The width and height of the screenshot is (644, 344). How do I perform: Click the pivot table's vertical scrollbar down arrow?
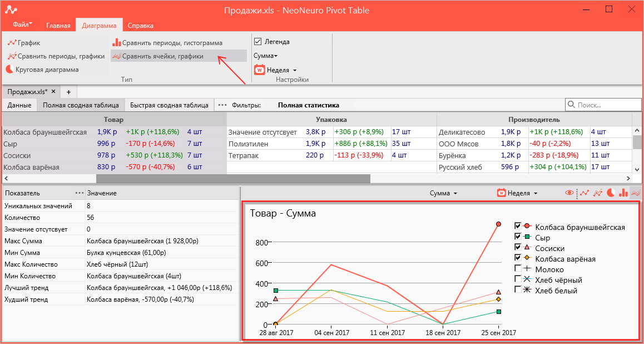(636, 169)
